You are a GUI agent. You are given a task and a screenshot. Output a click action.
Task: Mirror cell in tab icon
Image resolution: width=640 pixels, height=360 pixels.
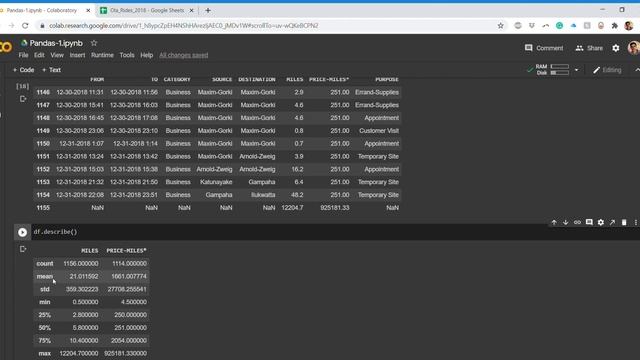pos(612,222)
